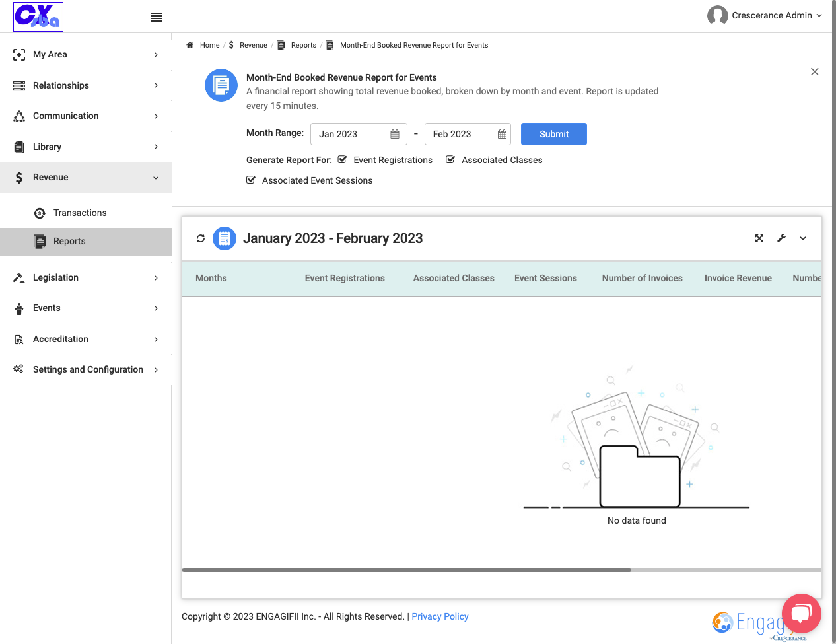Click the My Area sidebar icon
836x644 pixels.
[x=19, y=55]
